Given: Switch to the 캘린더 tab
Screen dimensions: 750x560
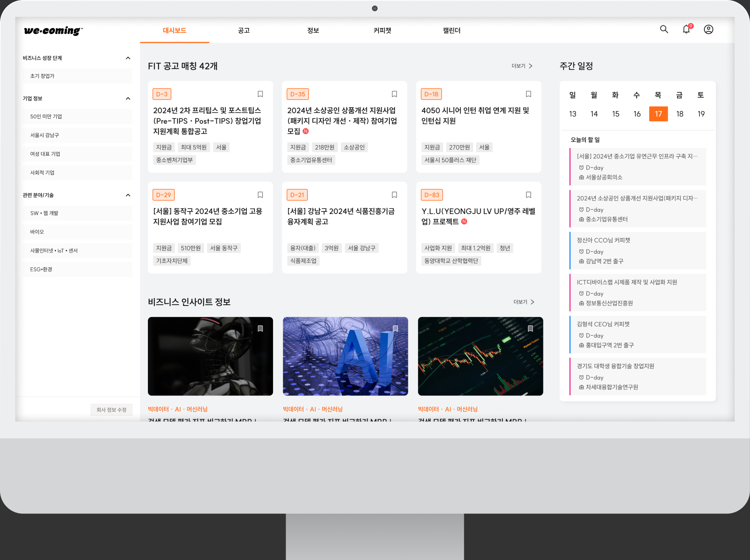Looking at the screenshot, I should click(452, 30).
